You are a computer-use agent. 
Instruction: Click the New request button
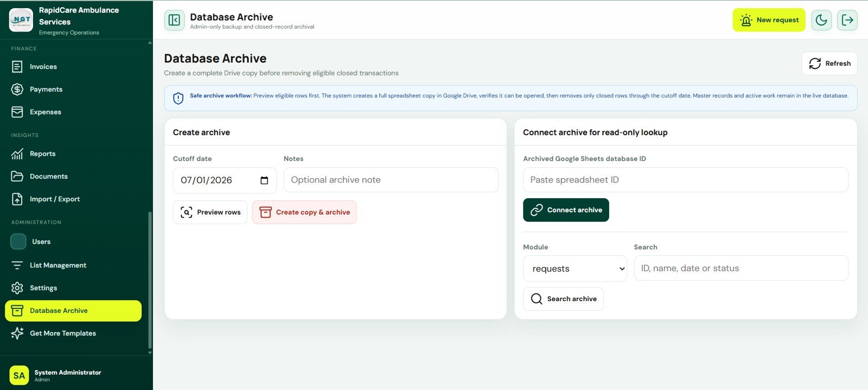pos(769,20)
